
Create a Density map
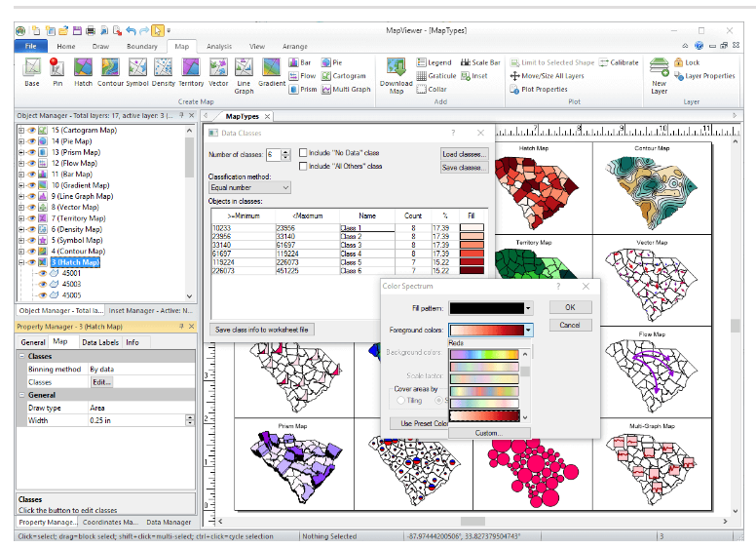coord(164,72)
